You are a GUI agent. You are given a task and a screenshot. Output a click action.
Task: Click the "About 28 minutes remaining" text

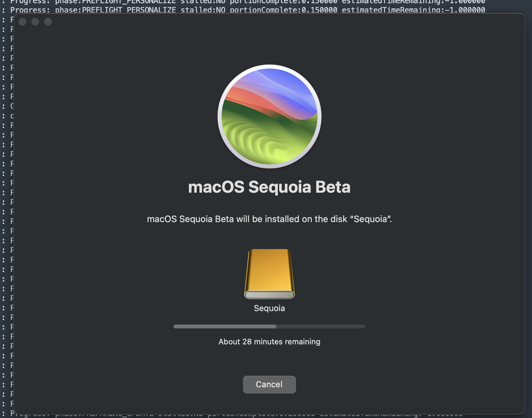point(269,342)
